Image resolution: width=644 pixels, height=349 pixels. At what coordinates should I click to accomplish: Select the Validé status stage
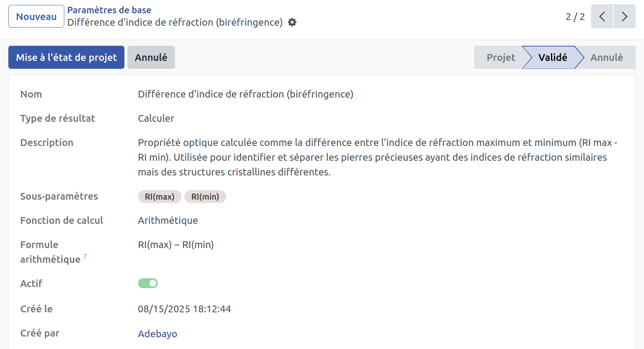(552, 57)
